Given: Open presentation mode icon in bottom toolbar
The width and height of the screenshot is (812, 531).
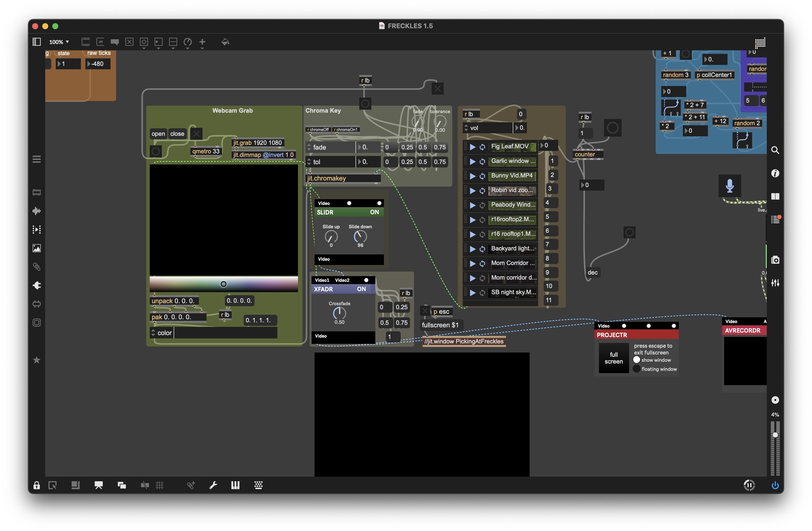Looking at the screenshot, I should pos(99,485).
